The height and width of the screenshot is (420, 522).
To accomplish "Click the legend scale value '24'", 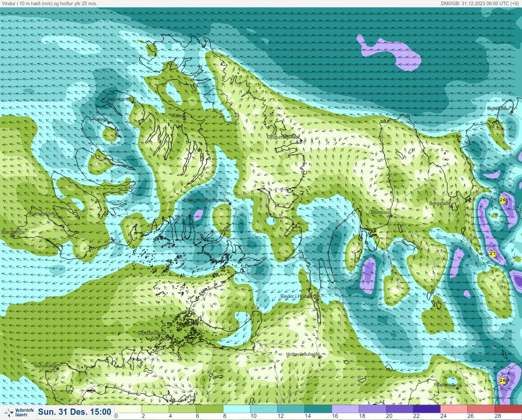I will click(x=443, y=416).
